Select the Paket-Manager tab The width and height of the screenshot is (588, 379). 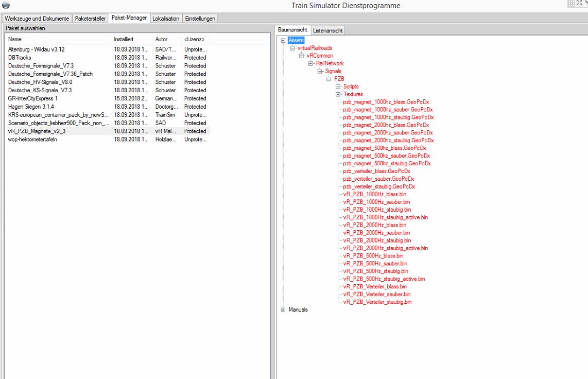(x=129, y=18)
